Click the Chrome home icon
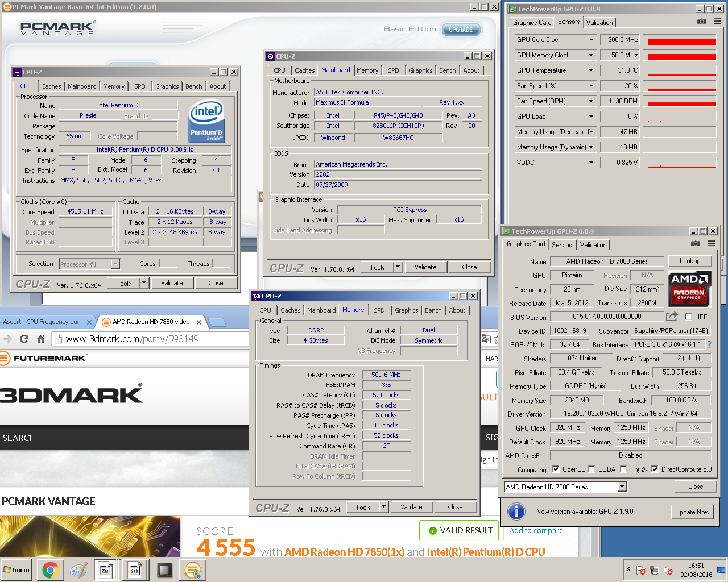Viewport: 728px width, 582px height. point(40,339)
